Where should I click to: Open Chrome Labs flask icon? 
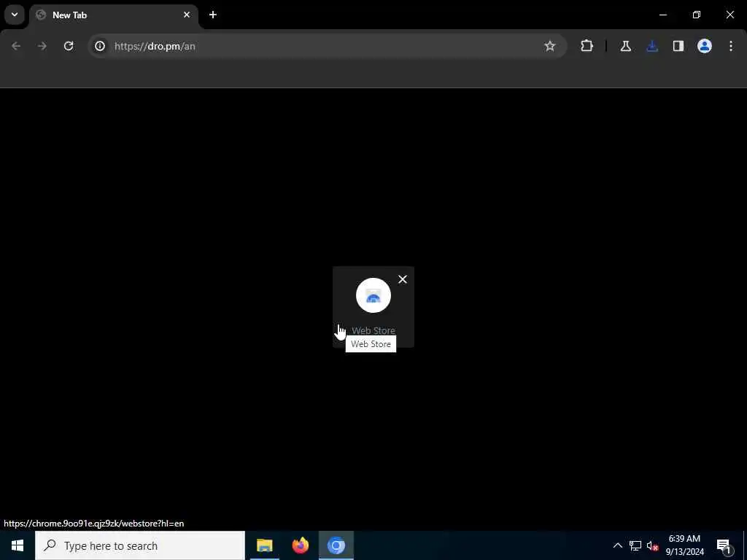(x=625, y=46)
